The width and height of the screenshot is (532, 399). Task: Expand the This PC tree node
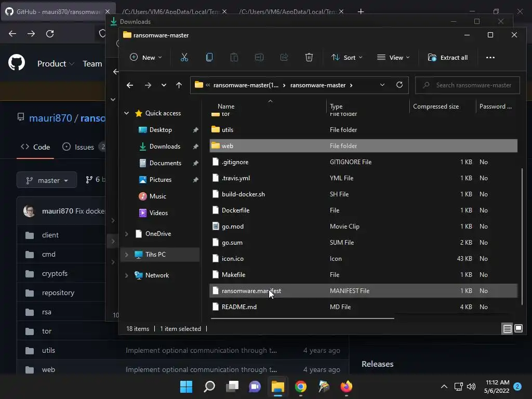click(x=127, y=255)
